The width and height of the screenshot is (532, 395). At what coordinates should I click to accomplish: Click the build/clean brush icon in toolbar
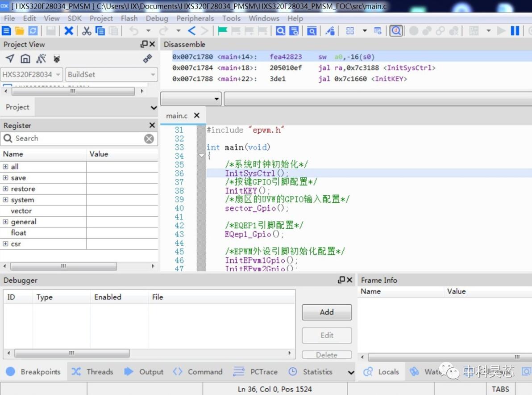click(330, 31)
